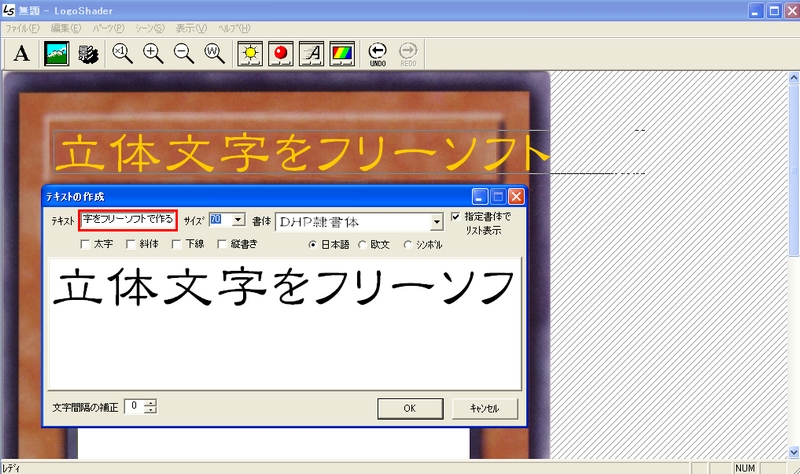The height and width of the screenshot is (474, 800).
Task: Select the text tool 'A' icon
Action: tap(21, 53)
